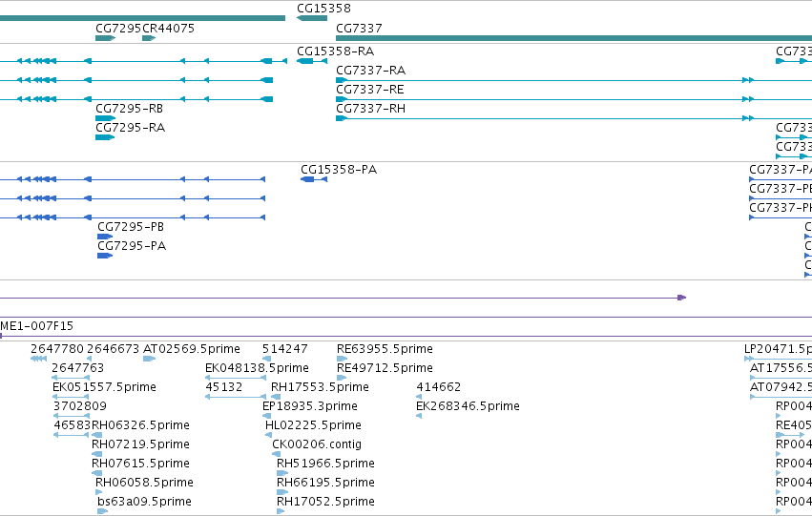Click the AT02569.5prime EST arrow glyph
The width and height of the screenshot is (812, 516).
pyautogui.click(x=149, y=359)
